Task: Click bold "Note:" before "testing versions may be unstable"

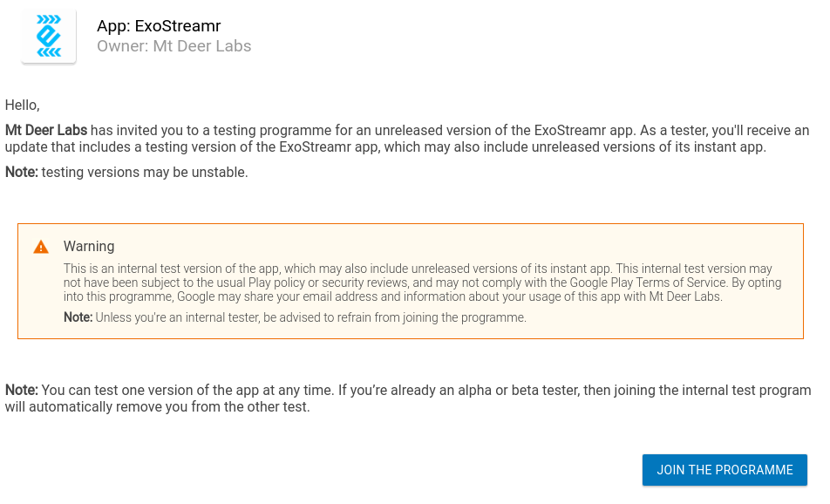Action: [22, 172]
